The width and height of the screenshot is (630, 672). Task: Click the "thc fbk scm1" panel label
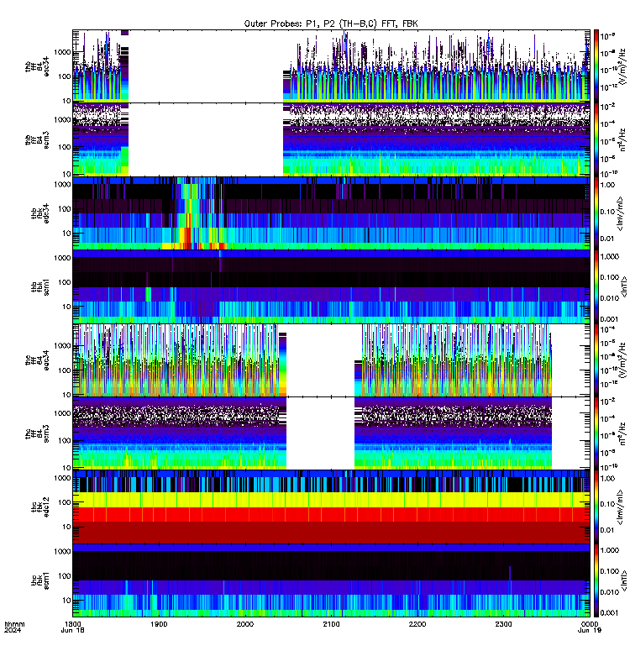[x=39, y=580]
